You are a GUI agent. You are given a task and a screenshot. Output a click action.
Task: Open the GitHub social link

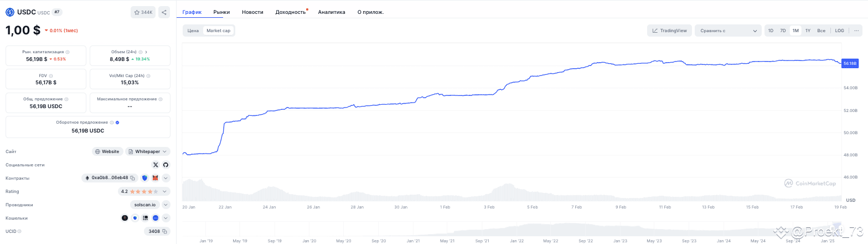click(165, 165)
